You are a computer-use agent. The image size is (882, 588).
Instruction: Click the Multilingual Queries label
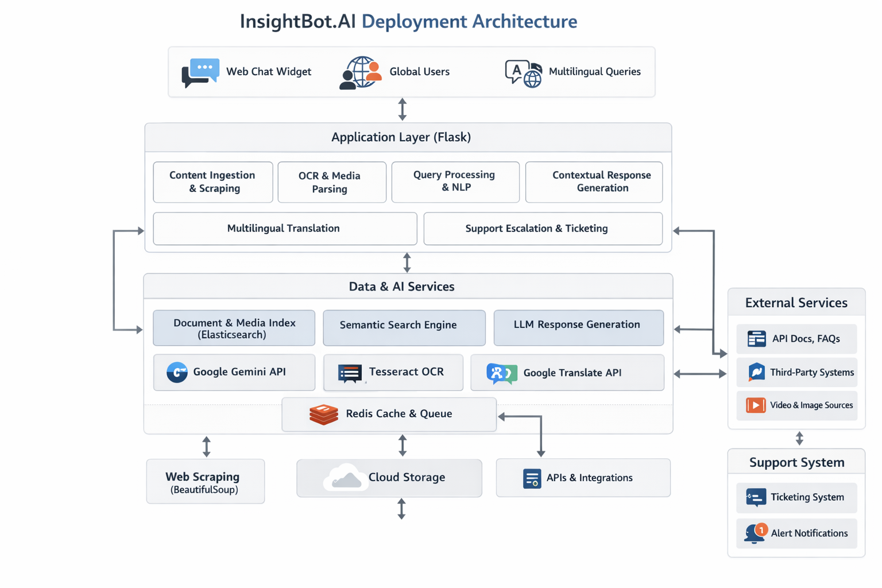tap(595, 72)
